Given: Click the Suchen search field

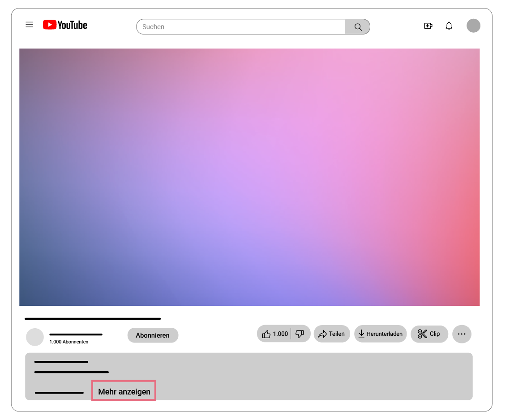Looking at the screenshot, I should pyautogui.click(x=241, y=26).
